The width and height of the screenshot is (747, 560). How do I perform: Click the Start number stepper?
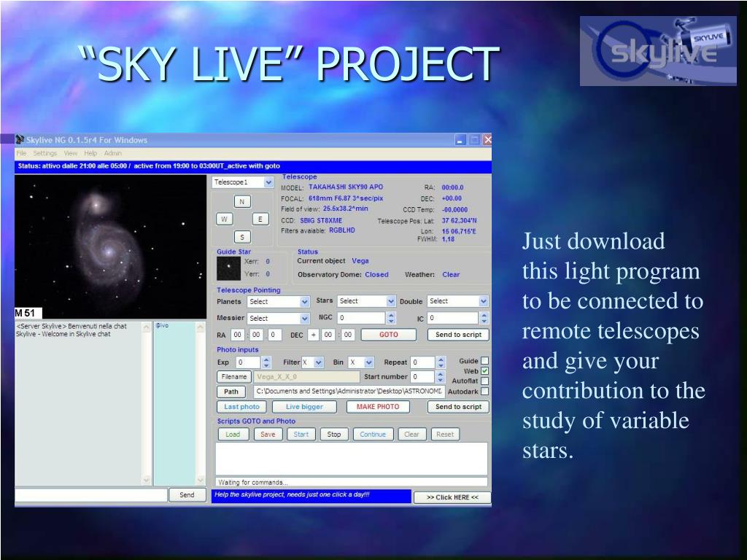pos(441,377)
